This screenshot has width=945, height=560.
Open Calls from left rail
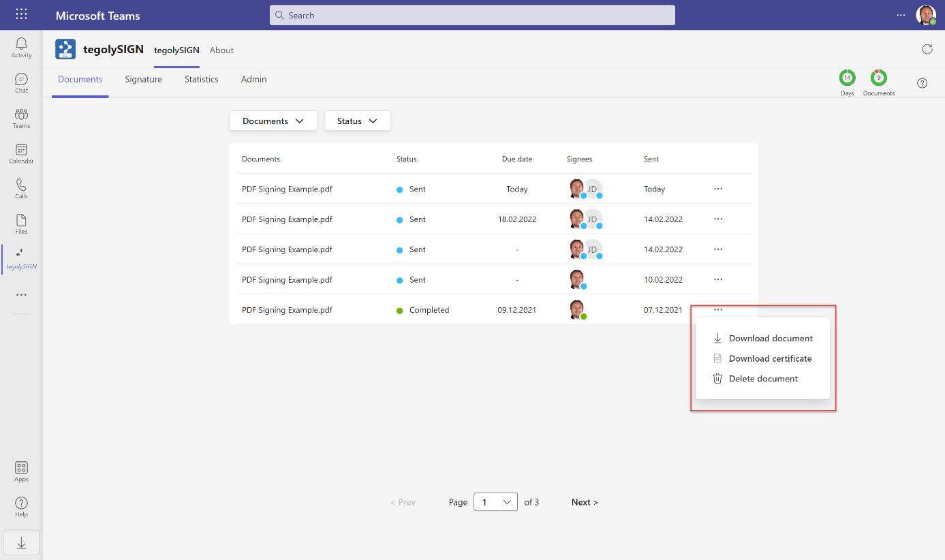point(21,189)
